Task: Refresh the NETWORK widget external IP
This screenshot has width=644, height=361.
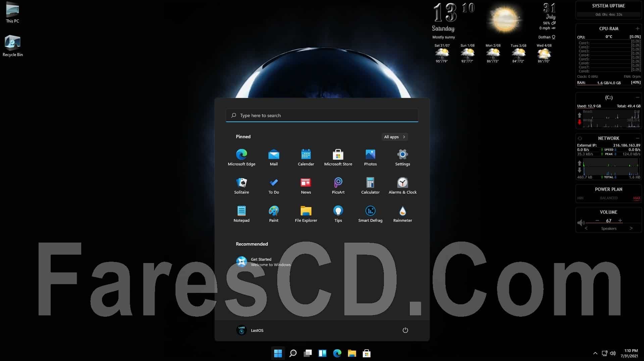Action: (580, 138)
